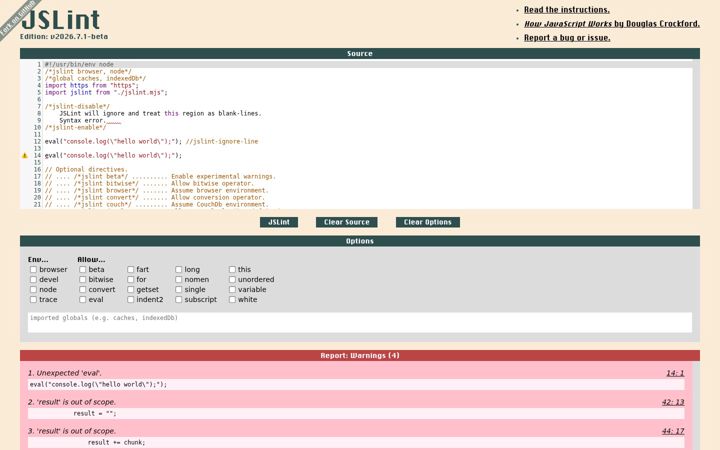This screenshot has width=720, height=450.
Task: Check the bitwise option
Action: 82,279
